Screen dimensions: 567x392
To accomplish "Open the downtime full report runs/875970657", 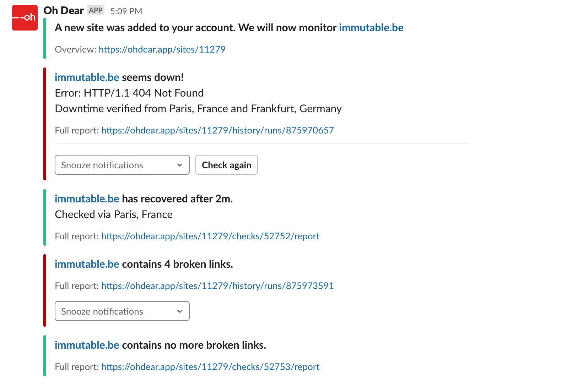I will tap(217, 130).
